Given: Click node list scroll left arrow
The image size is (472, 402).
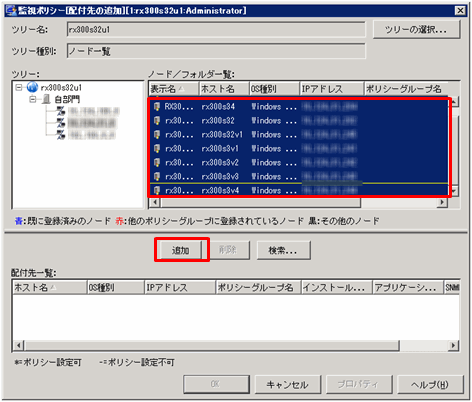Looking at the screenshot, I should [155, 202].
